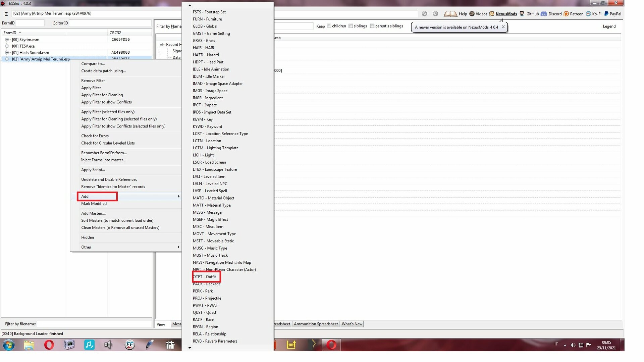Expand the [00] TESV.exe tree node
644x362 pixels.
7,46
